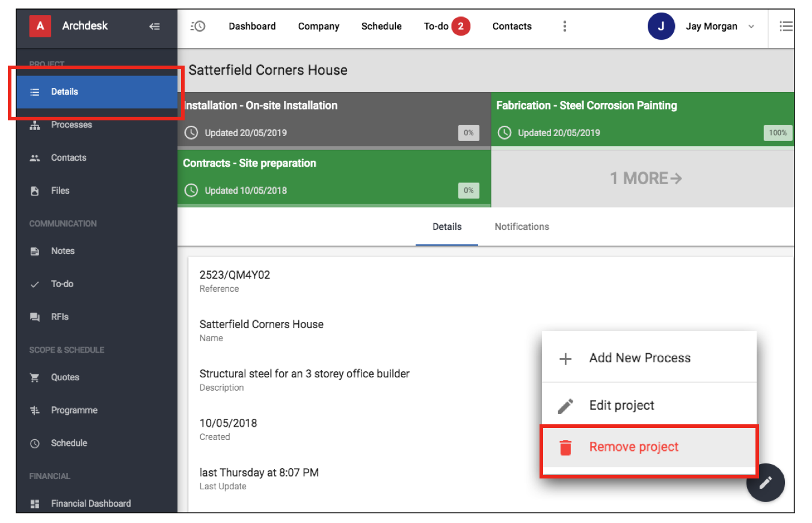Click the list icon at top right
Image resolution: width=812 pixels, height=523 pixels.
[786, 26]
